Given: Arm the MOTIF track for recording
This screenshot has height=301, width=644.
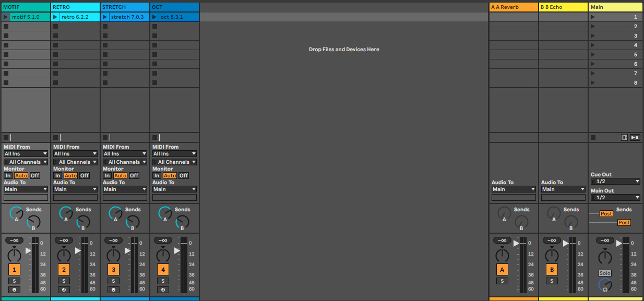Looking at the screenshot, I should pos(14,290).
